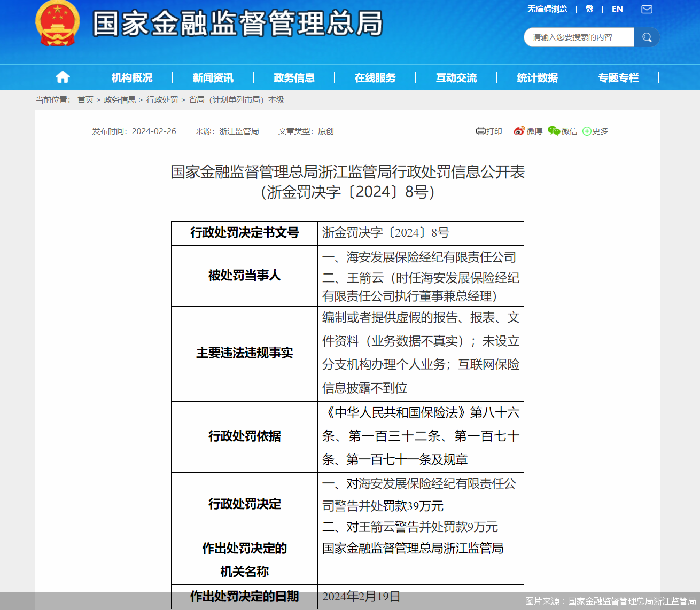This screenshot has width=700, height=610.
Task: Click the cell naming 海安发展保险经纪有限责任公司
Action: 421,276
